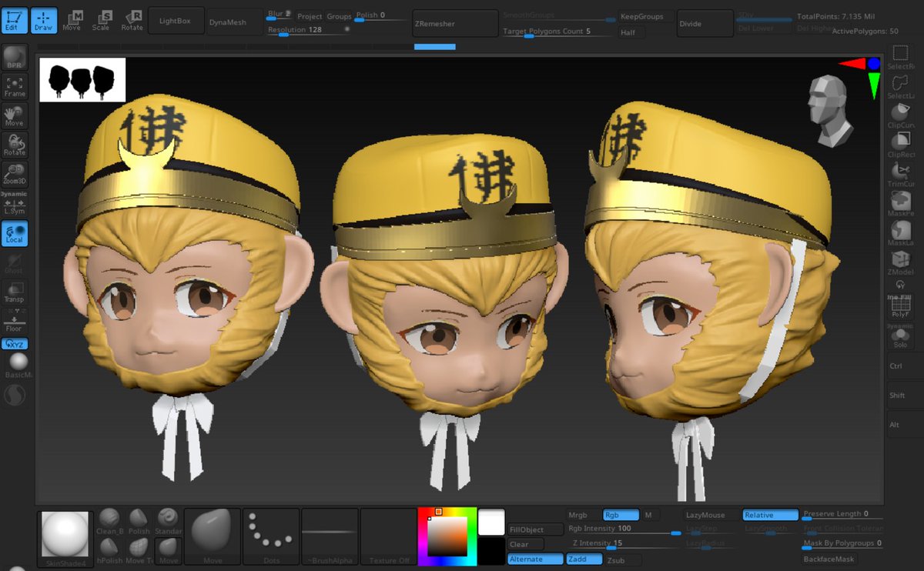Click the Frame view icon

15,87
